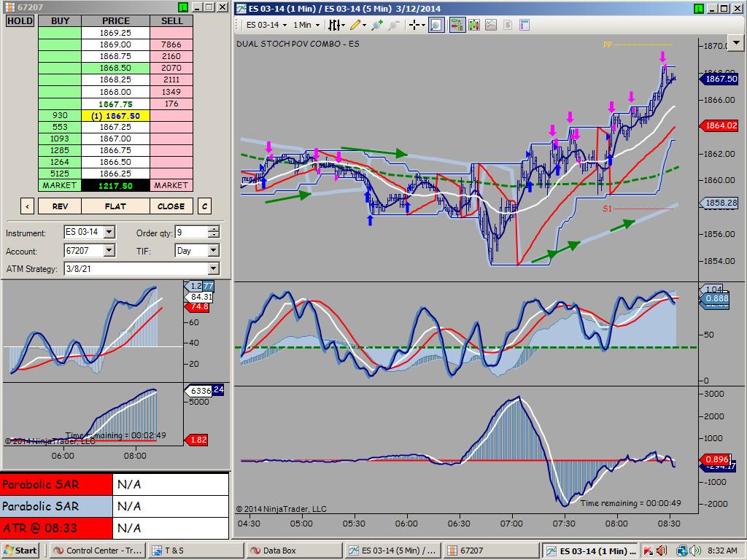Click the 1868.50 green price cell
Viewport: 747px width, 560px height.
pyautogui.click(x=115, y=68)
